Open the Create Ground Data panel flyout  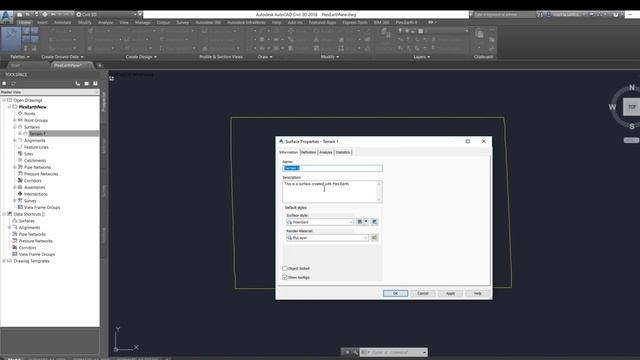(62, 57)
